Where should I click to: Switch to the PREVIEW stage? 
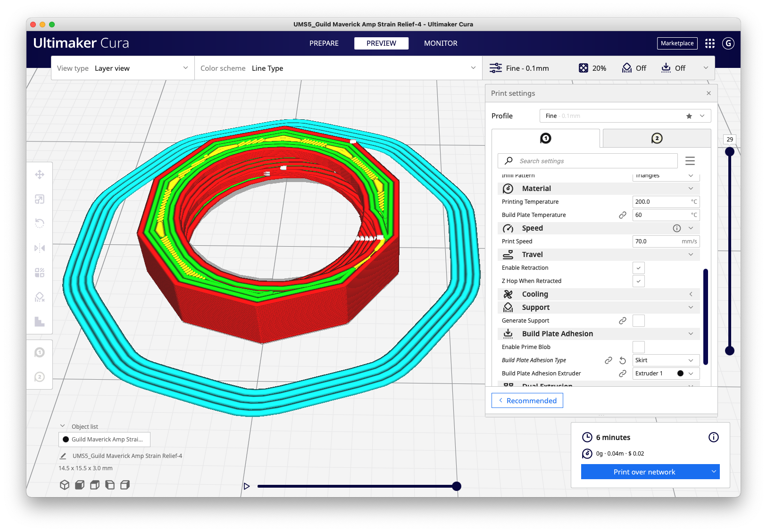(x=381, y=43)
